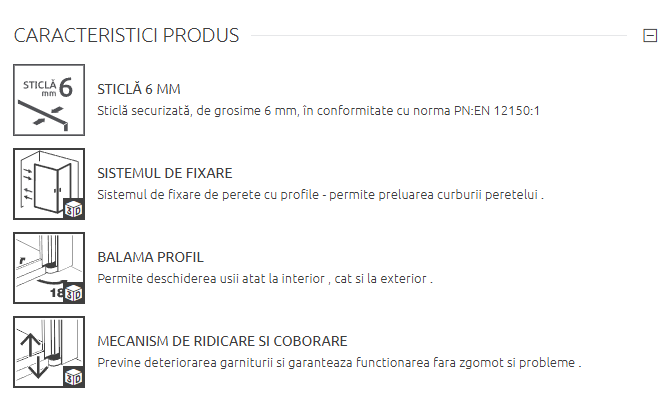
Task: Click the Balama profil hinge icon
Action: click(x=44, y=266)
